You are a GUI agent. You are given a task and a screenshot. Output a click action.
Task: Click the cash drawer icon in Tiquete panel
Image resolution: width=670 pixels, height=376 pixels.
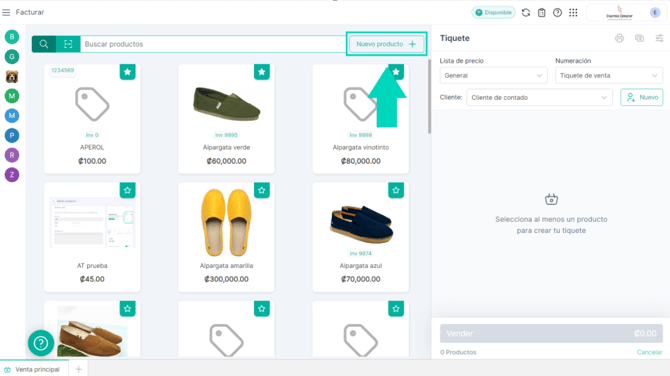coord(639,38)
